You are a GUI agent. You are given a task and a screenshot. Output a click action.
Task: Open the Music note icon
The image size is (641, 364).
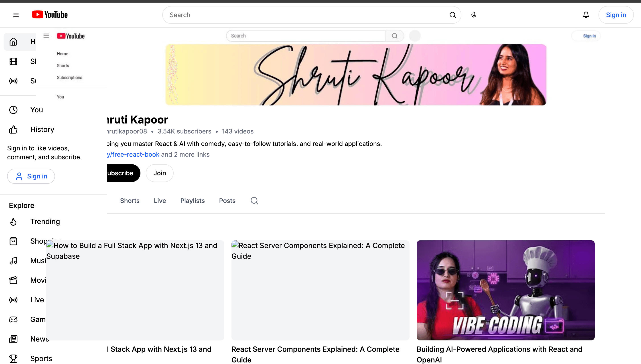[x=13, y=261]
